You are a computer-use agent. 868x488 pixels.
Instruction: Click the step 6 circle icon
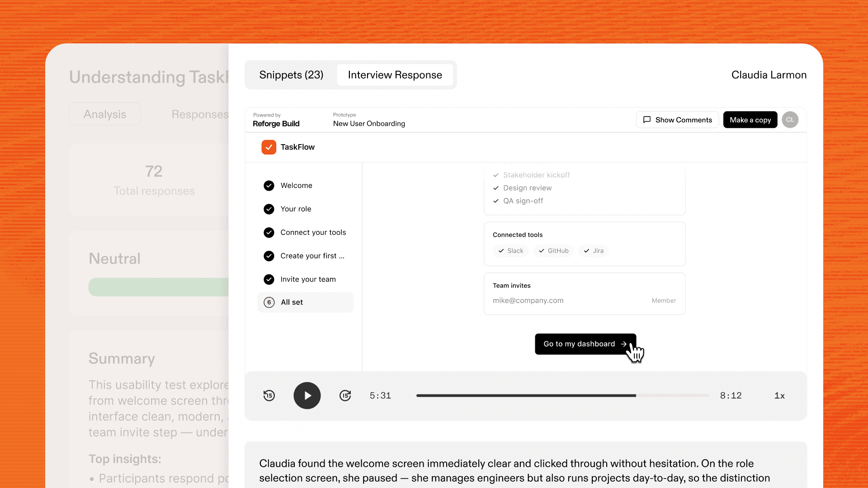[x=269, y=302]
